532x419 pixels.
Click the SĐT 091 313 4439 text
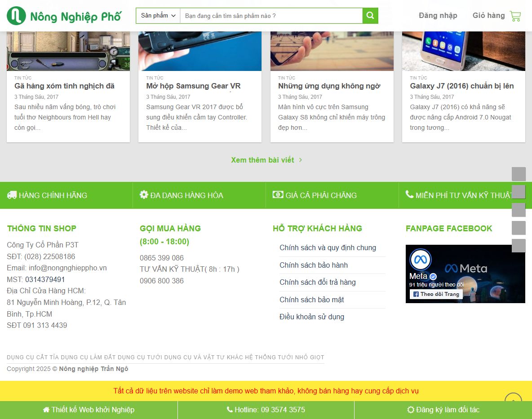[x=37, y=326]
